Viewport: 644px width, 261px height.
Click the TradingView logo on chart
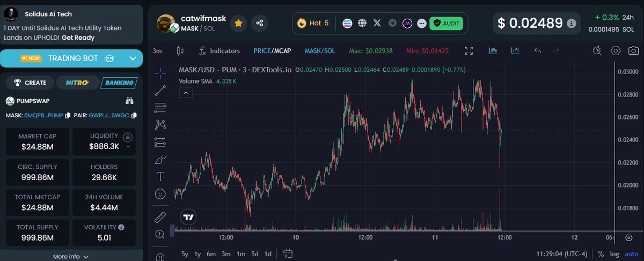pyautogui.click(x=188, y=217)
